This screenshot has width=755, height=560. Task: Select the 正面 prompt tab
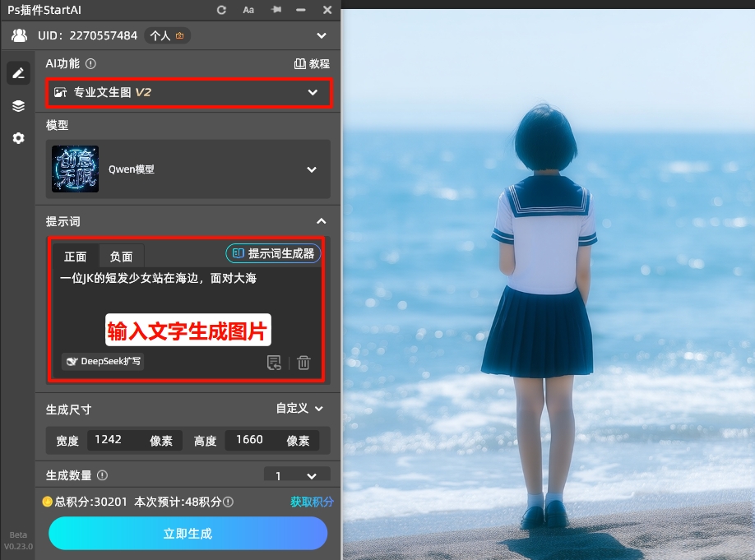[75, 257]
